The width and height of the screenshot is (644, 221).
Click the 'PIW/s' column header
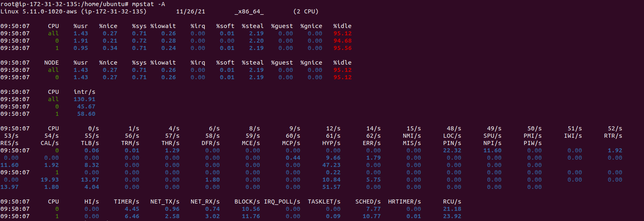(533, 143)
